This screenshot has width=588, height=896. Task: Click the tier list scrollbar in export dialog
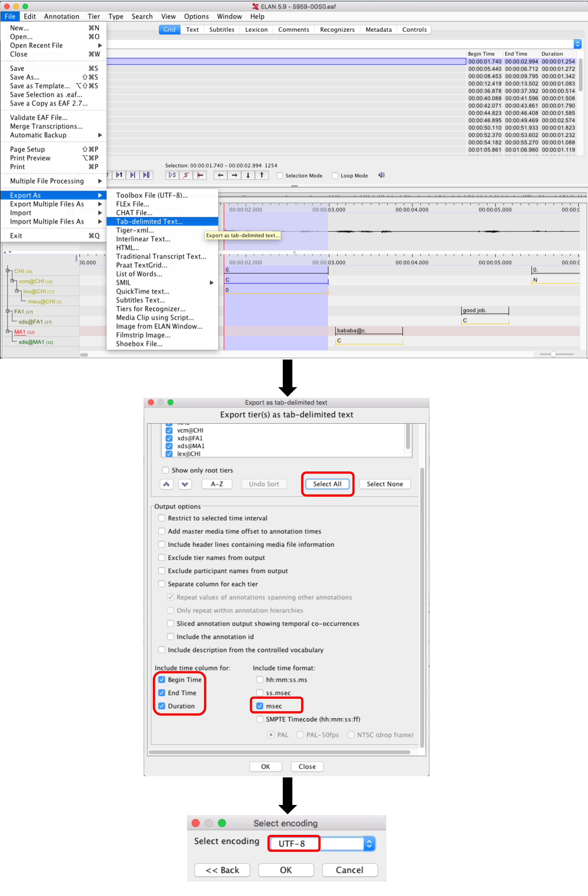click(x=408, y=437)
